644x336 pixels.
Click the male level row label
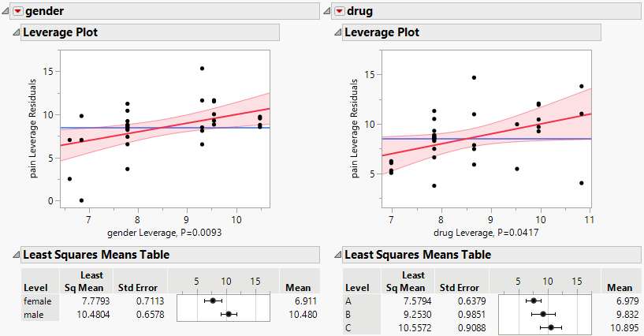click(34, 314)
